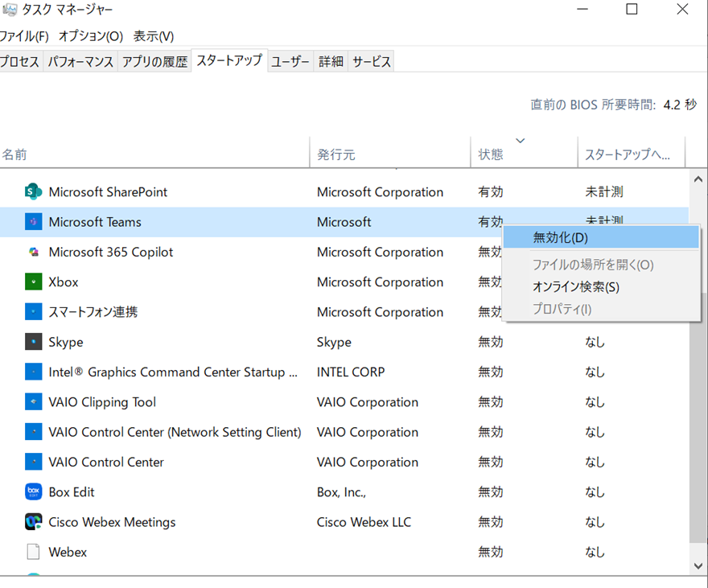Viewport: 708px width, 588px height.
Task: Click 未計測 impact in the SharePoint row
Action: pos(604,191)
